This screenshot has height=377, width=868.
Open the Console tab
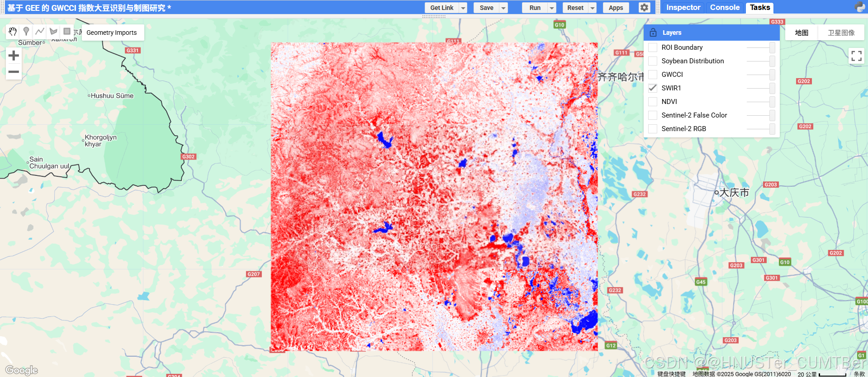click(725, 7)
